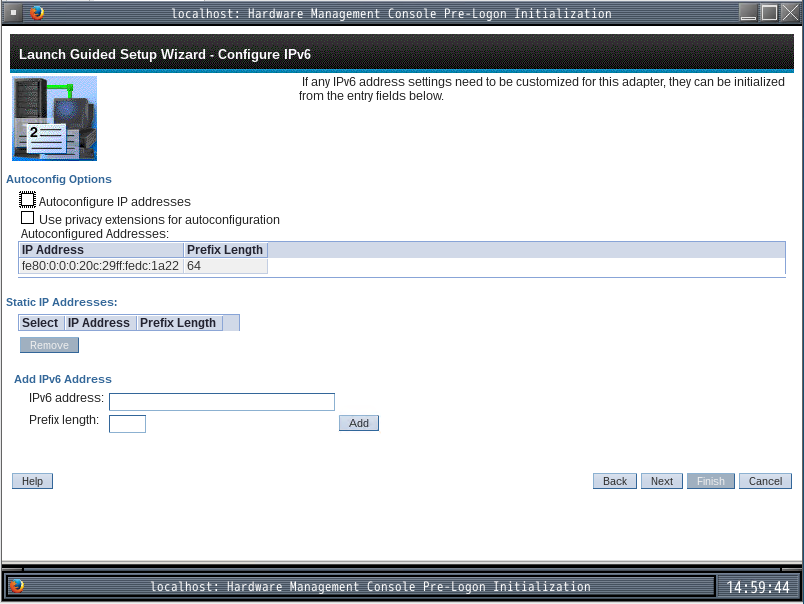This screenshot has height=604, width=804.
Task: Click the Firefox icon in the title bar
Action: 37,13
